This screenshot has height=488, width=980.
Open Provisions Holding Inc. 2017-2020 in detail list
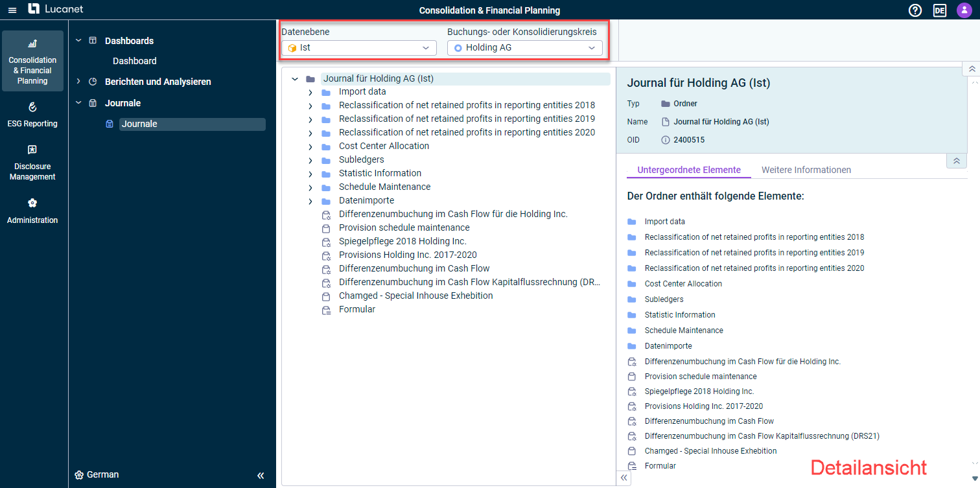(x=703, y=406)
